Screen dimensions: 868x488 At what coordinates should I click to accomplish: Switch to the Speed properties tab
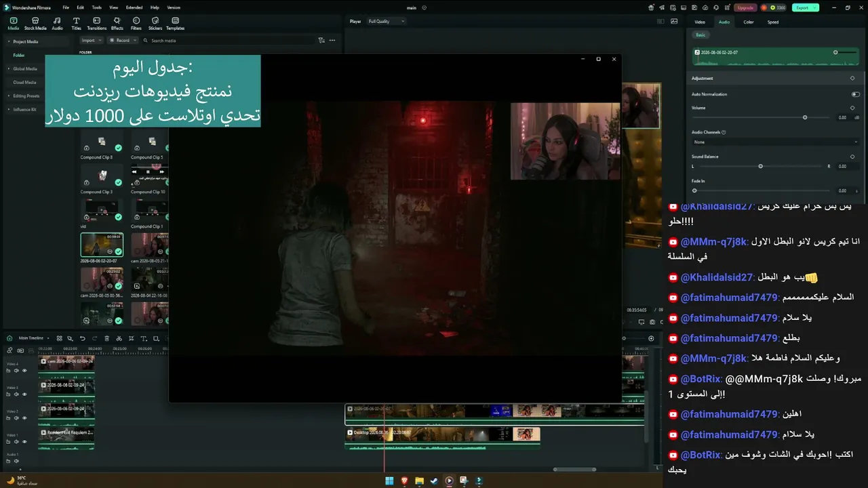tap(773, 22)
